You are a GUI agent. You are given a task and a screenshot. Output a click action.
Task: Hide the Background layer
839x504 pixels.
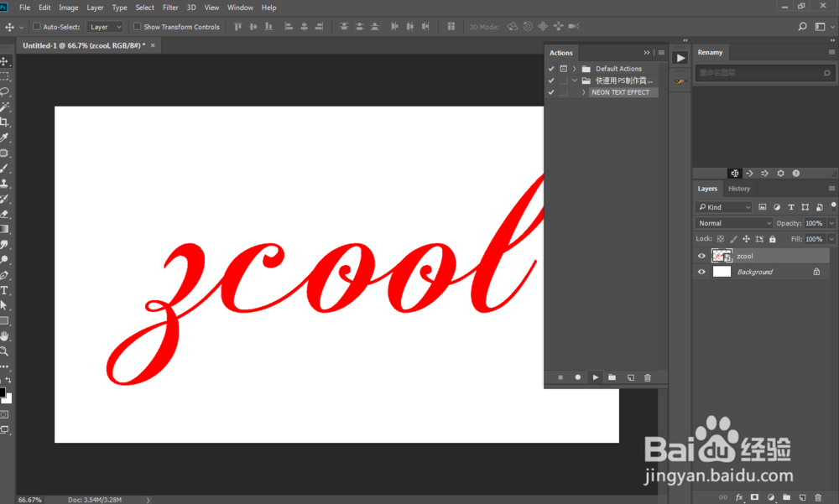click(701, 272)
